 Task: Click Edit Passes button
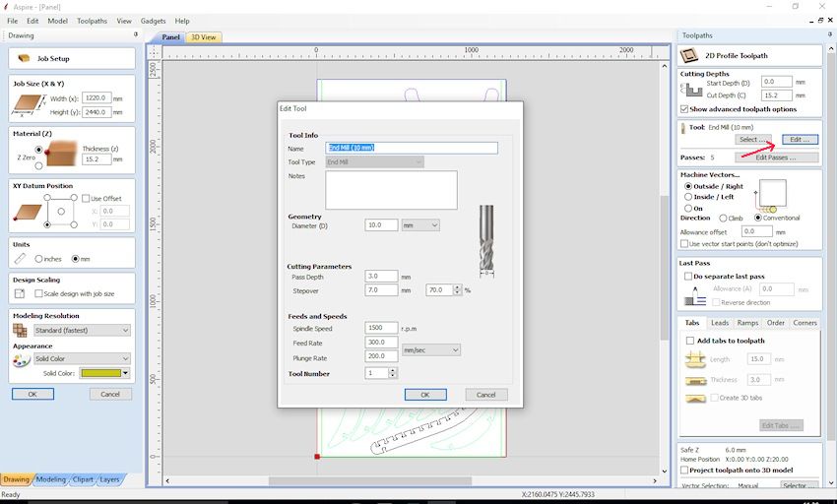point(776,157)
